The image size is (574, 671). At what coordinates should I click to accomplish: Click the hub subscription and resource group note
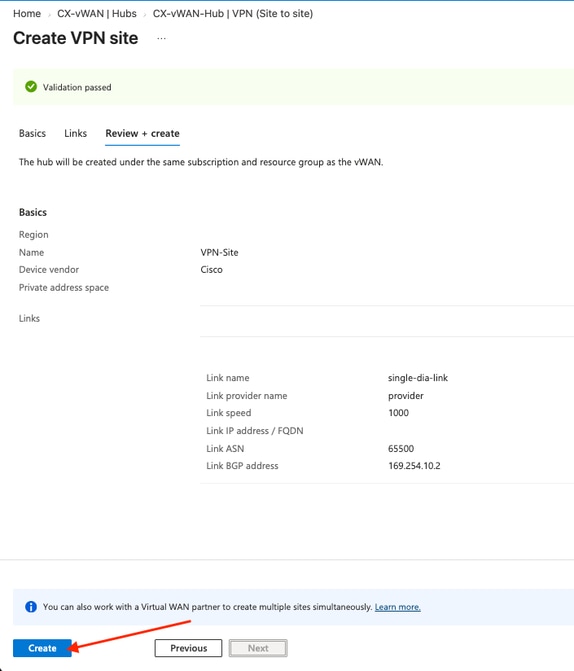pos(201,162)
